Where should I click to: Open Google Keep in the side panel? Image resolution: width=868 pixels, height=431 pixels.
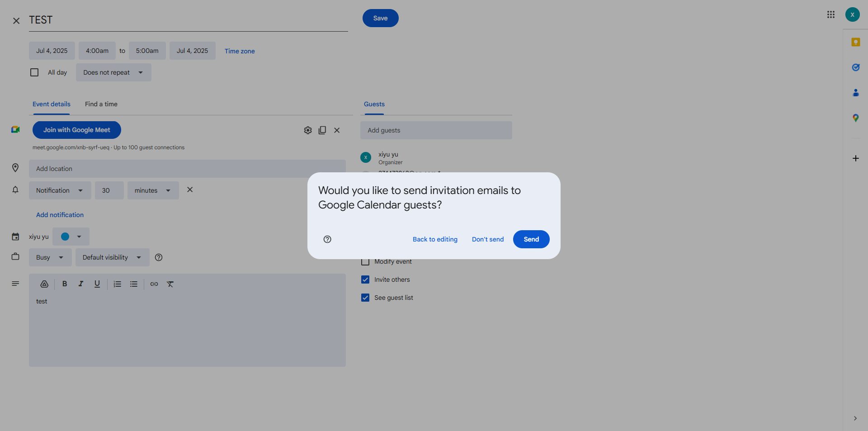click(x=855, y=42)
